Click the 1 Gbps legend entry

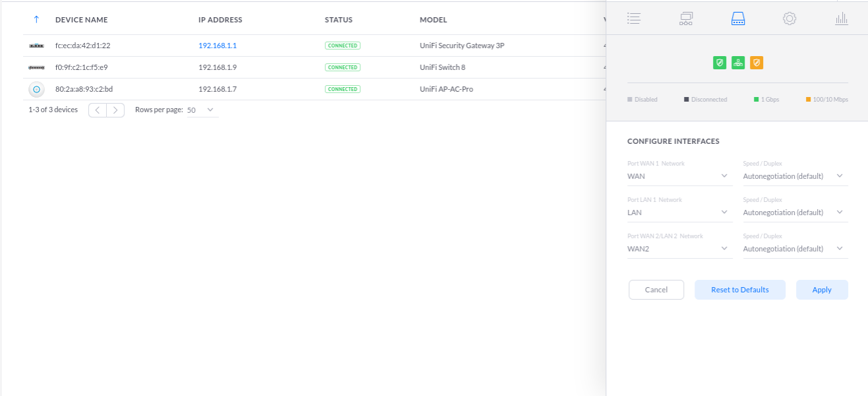tap(766, 100)
